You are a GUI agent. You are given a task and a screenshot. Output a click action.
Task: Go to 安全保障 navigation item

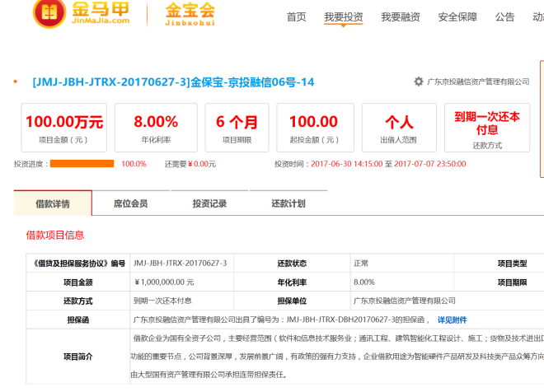(x=457, y=16)
